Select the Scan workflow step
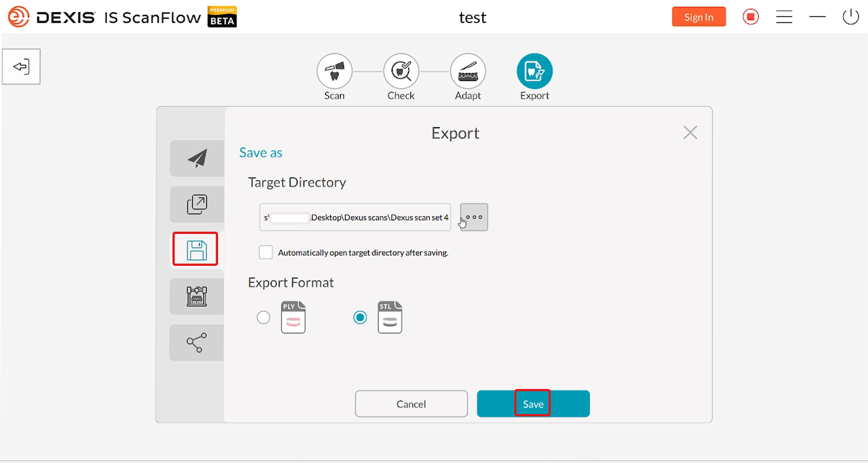The height and width of the screenshot is (463, 868). 334,71
